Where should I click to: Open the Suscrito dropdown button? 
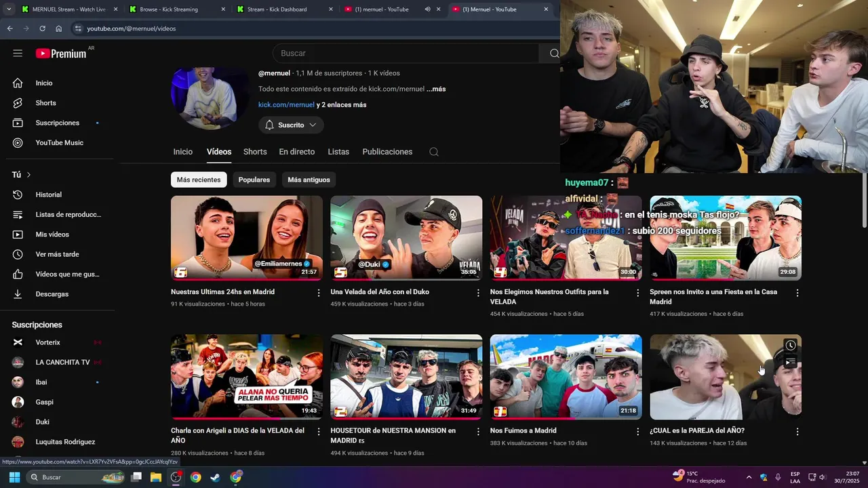click(291, 125)
